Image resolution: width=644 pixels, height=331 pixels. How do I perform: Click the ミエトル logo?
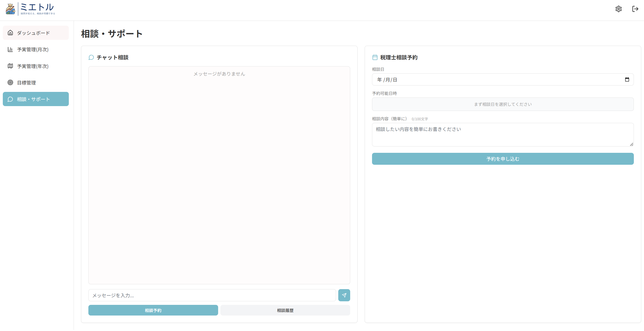point(30,9)
